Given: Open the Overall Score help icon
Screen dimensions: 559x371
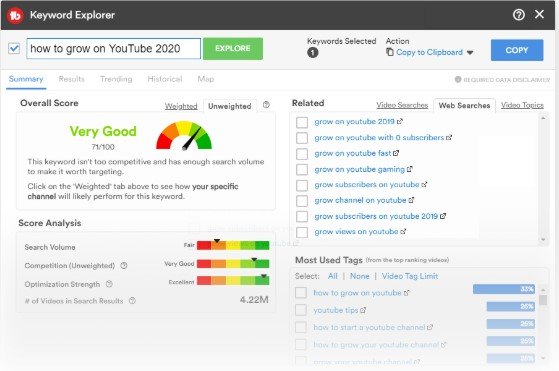Looking at the screenshot, I should [x=266, y=105].
